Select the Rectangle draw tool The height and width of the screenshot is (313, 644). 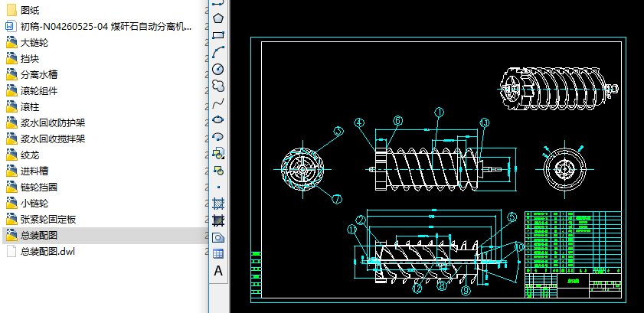[218, 35]
